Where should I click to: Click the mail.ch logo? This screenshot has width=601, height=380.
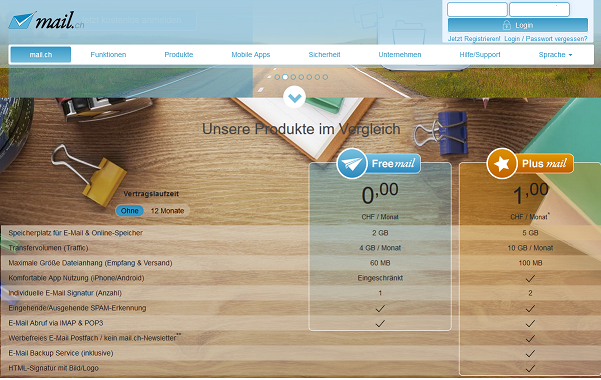46,20
